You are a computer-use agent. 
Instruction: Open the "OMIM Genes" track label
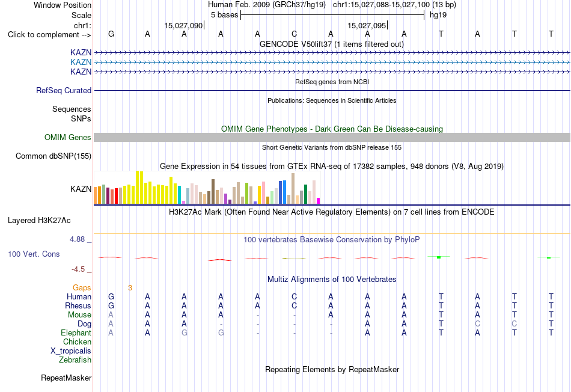[68, 137]
